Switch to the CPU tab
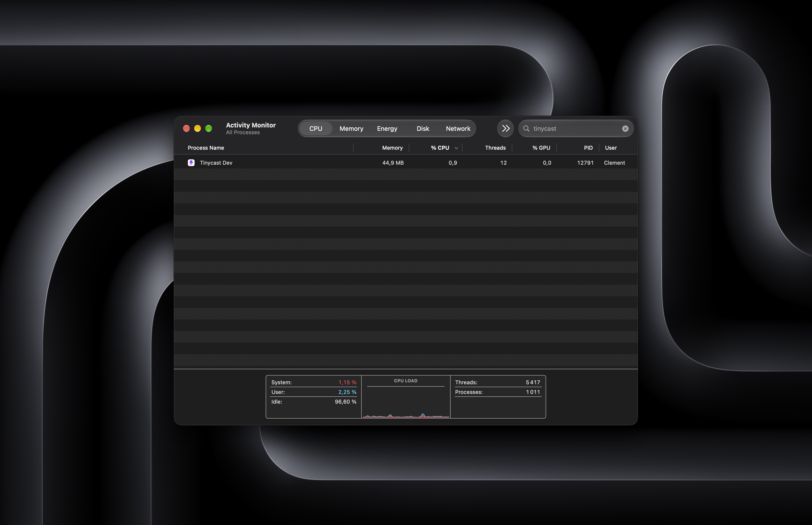The width and height of the screenshot is (812, 525). (316, 128)
